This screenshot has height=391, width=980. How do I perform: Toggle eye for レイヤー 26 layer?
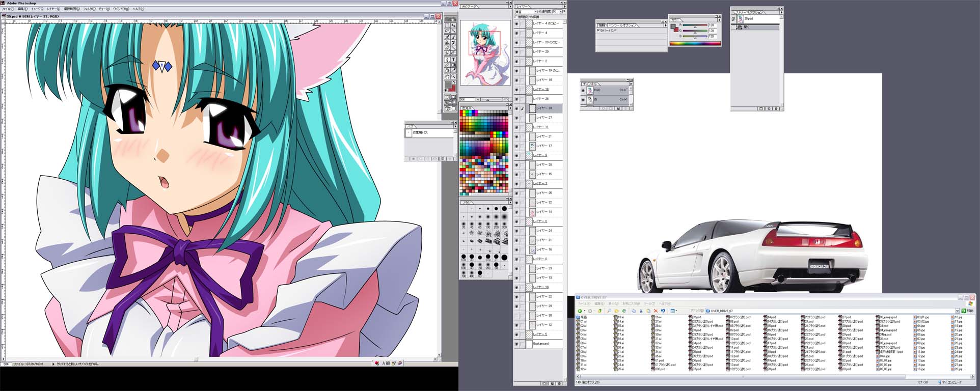516,99
